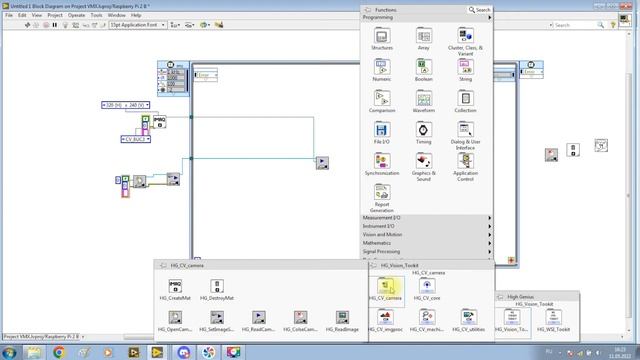Screen dimensions: 640x360
Task: Open the Waveform palette
Action: 424,98
